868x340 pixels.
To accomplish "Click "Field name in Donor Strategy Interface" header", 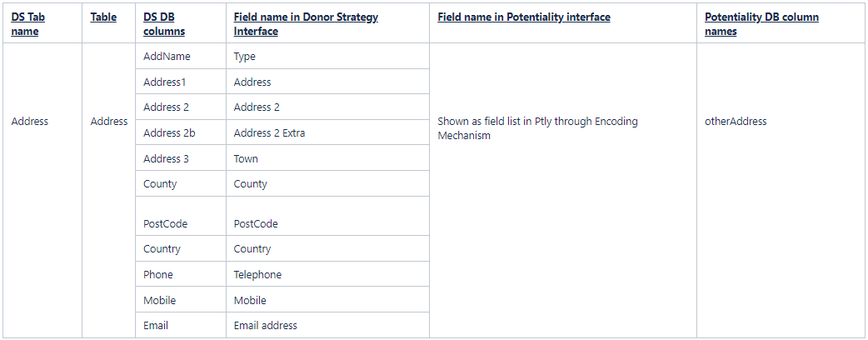I will (x=306, y=24).
